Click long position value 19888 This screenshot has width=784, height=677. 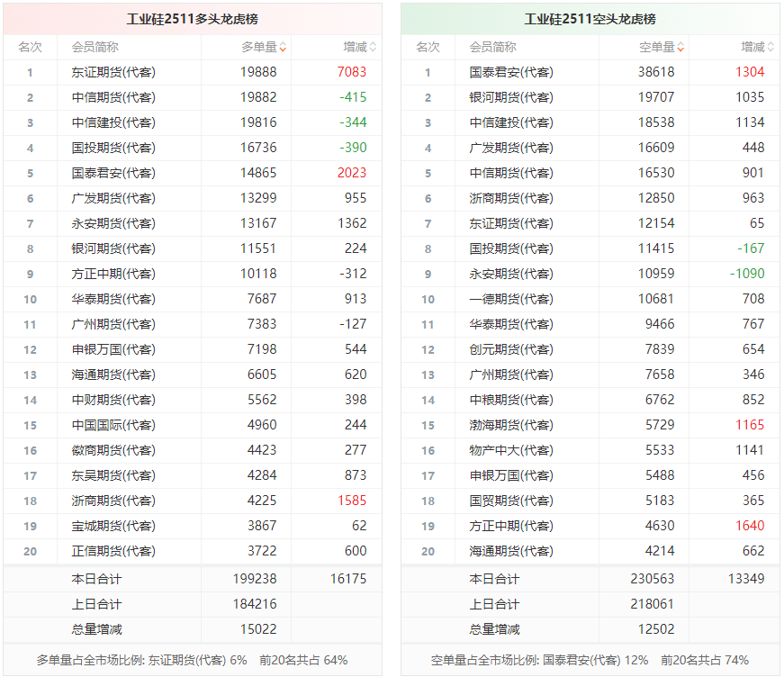click(258, 72)
